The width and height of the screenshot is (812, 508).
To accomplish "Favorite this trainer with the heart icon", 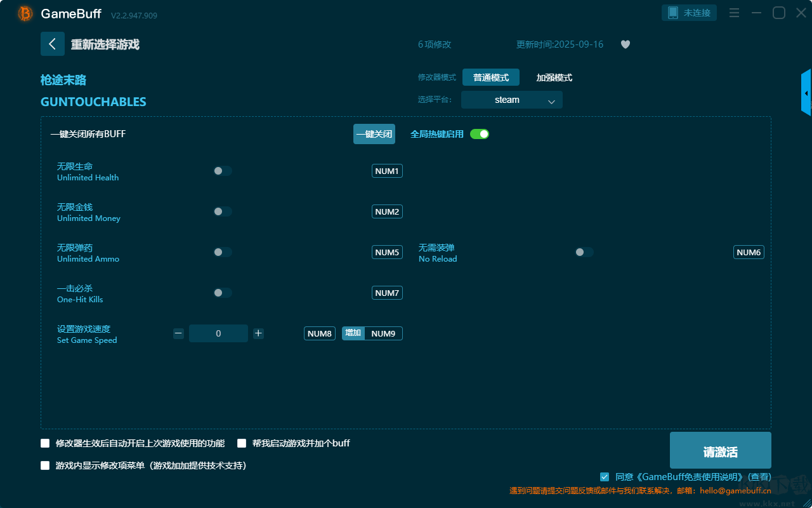I will click(625, 44).
